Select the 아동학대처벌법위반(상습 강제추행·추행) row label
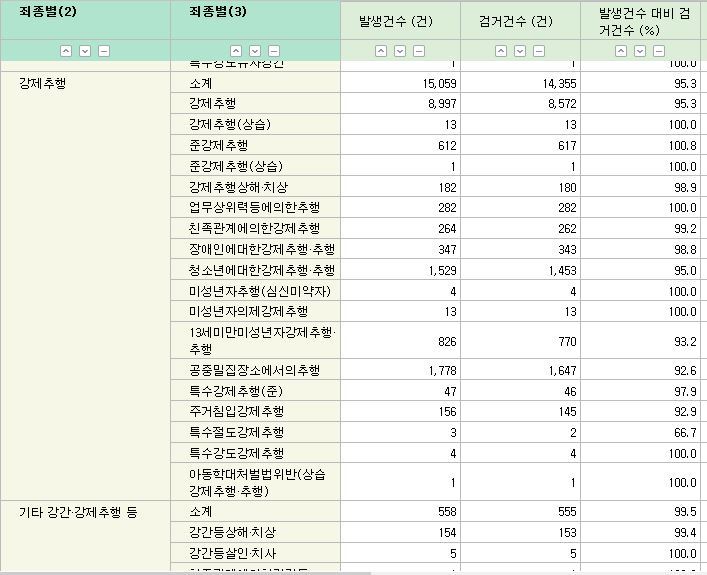Image resolution: width=707 pixels, height=575 pixels. coord(257,482)
